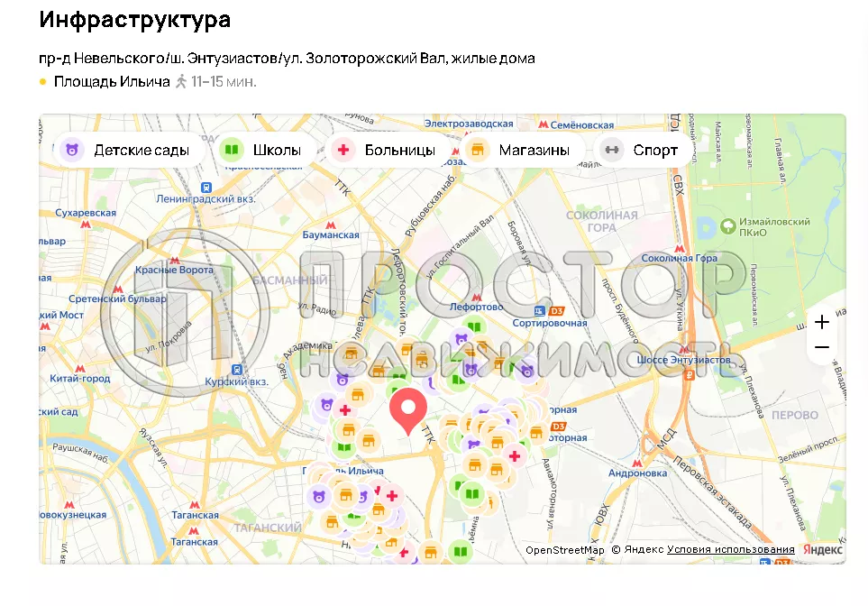Click the shop icon on Магазины chip
Image resolution: width=868 pixels, height=606 pixels.
tap(478, 151)
